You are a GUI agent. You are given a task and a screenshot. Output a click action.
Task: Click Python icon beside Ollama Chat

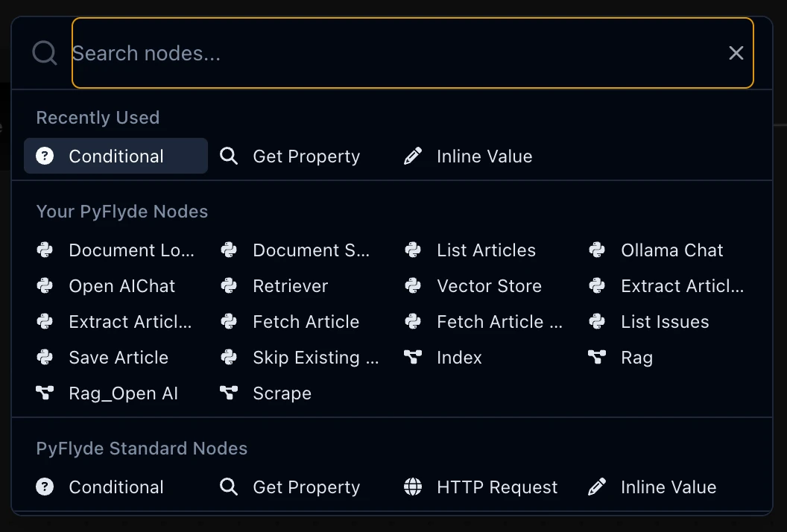(597, 250)
